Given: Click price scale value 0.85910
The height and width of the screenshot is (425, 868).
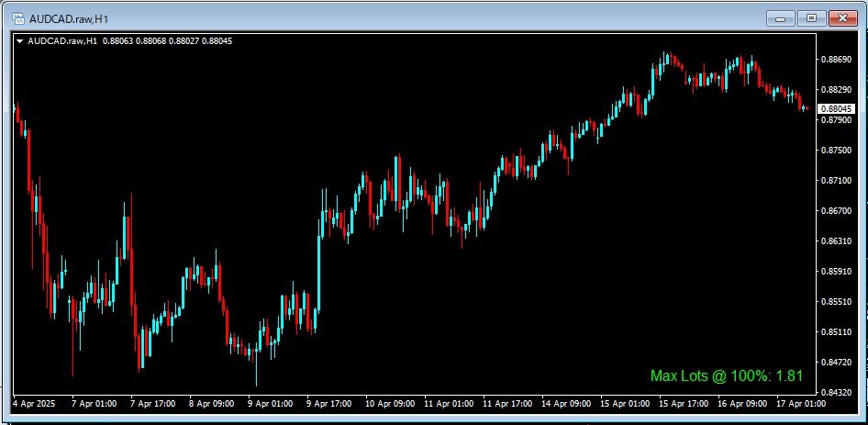Looking at the screenshot, I should (837, 272).
